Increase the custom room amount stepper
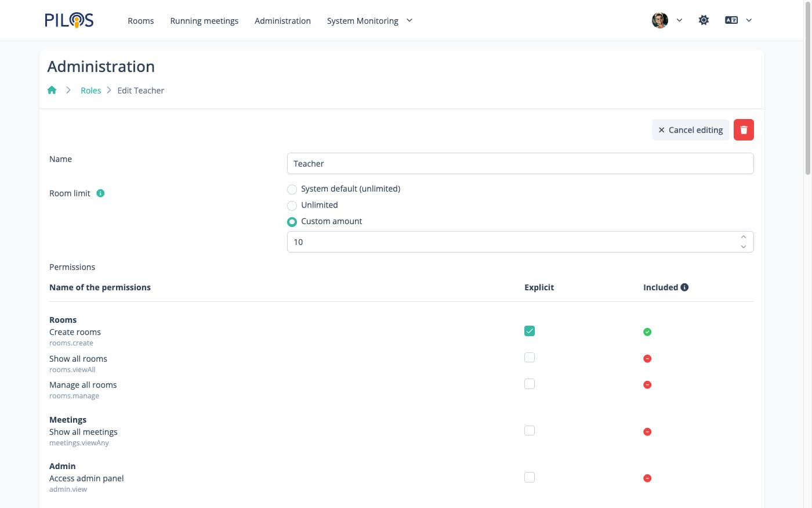 743,237
